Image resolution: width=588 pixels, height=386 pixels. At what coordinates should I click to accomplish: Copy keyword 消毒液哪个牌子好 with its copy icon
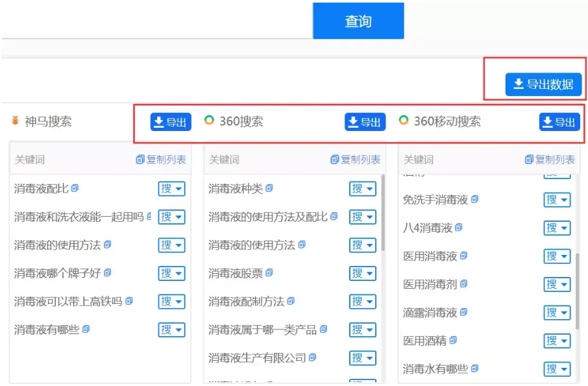click(108, 272)
